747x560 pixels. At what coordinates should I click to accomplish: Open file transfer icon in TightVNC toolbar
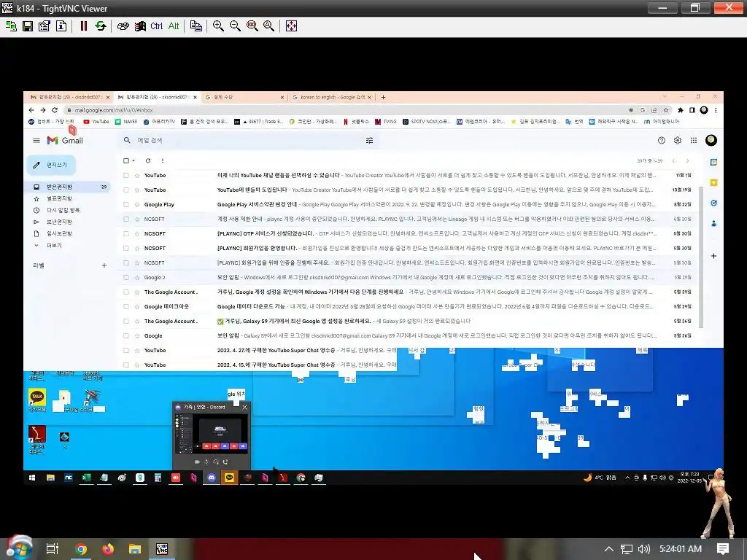pos(196,26)
